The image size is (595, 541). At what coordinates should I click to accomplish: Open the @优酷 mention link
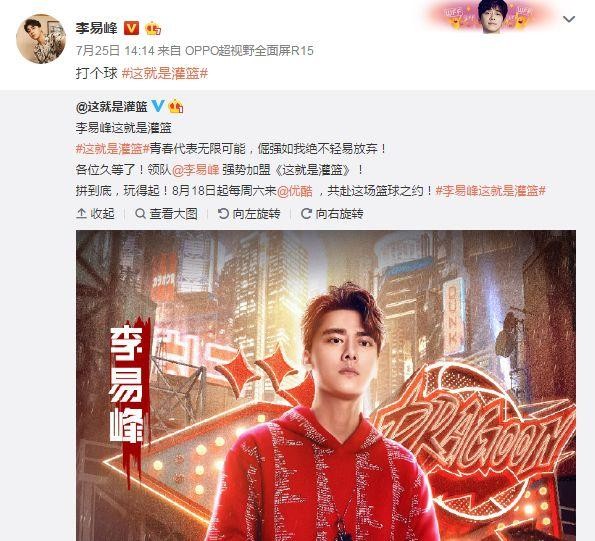295,191
